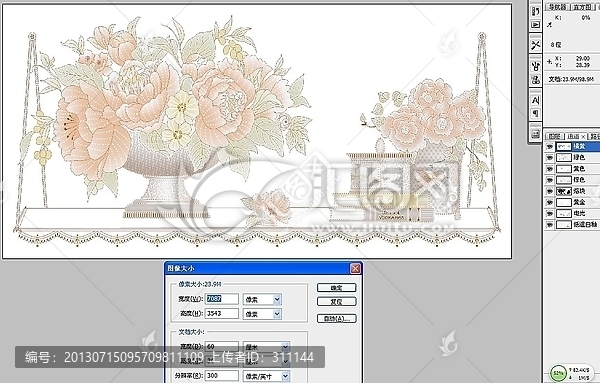Click the pixel width field showing 7087
This screenshot has width=600, height=383.
(x=222, y=299)
